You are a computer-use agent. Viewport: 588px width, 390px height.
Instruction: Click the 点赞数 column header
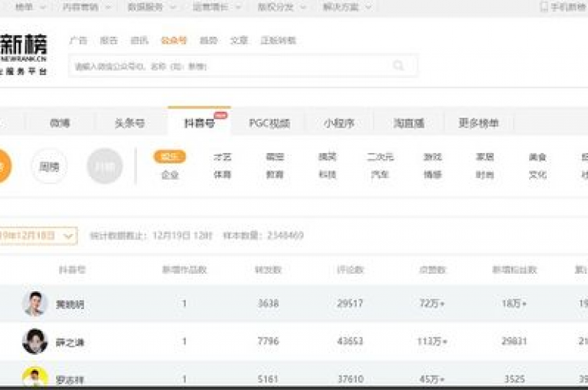pos(433,270)
